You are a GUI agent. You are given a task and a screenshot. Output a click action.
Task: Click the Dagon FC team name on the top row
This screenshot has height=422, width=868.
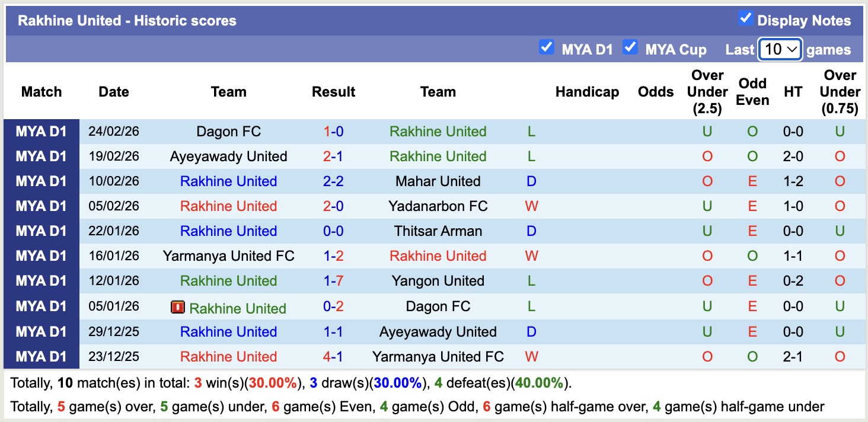(x=229, y=132)
